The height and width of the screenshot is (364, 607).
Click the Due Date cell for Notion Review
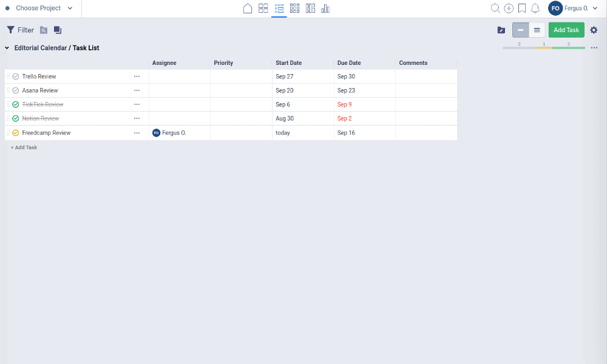tap(364, 118)
